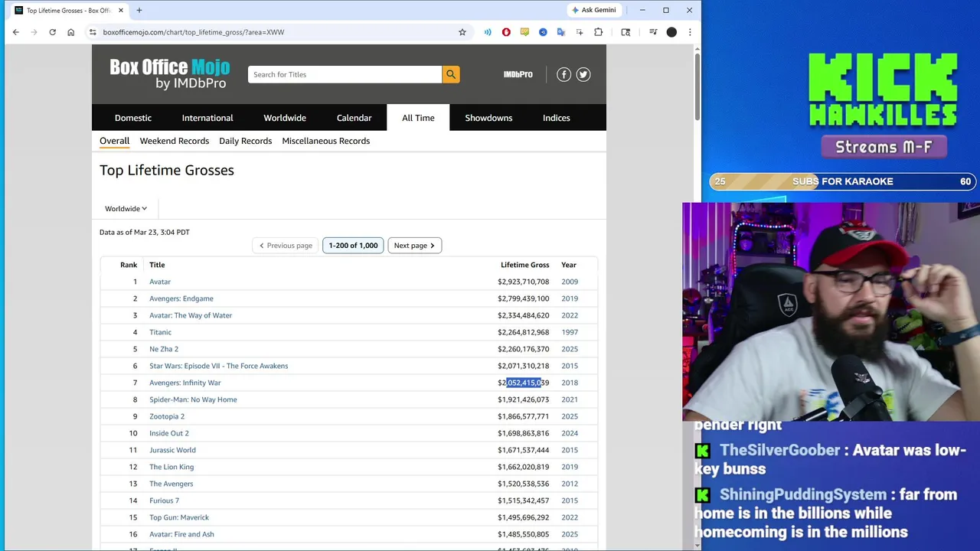The width and height of the screenshot is (980, 551).
Task: Click year 2009 link in Avatar row
Action: tap(570, 282)
